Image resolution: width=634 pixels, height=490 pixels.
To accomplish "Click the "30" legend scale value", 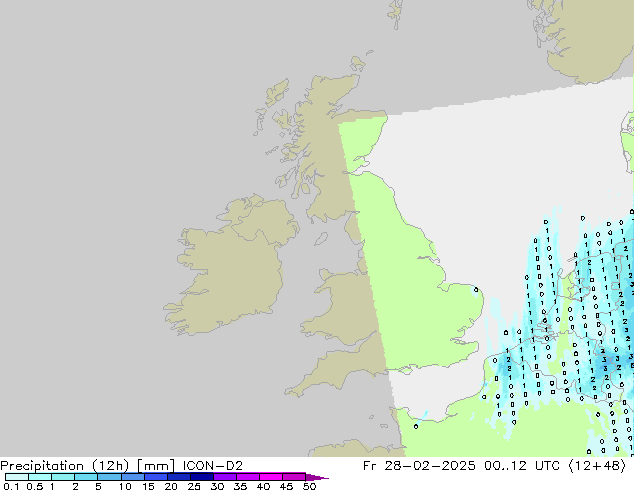I will (x=217, y=486).
